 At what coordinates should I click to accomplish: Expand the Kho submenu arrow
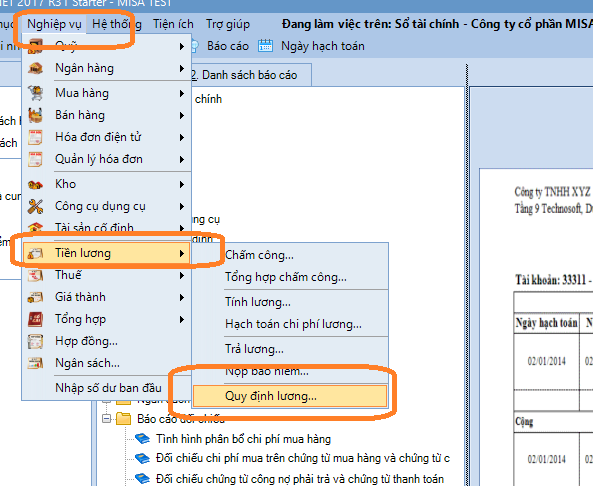click(182, 184)
